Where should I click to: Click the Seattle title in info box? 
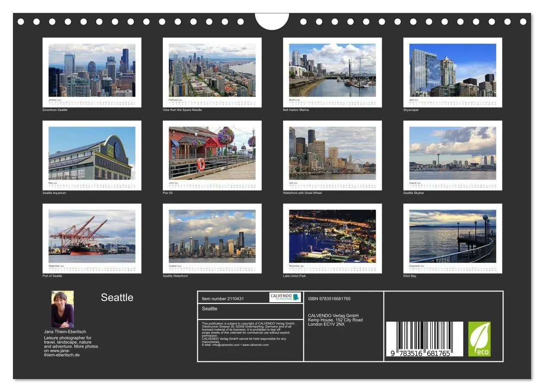point(210,309)
